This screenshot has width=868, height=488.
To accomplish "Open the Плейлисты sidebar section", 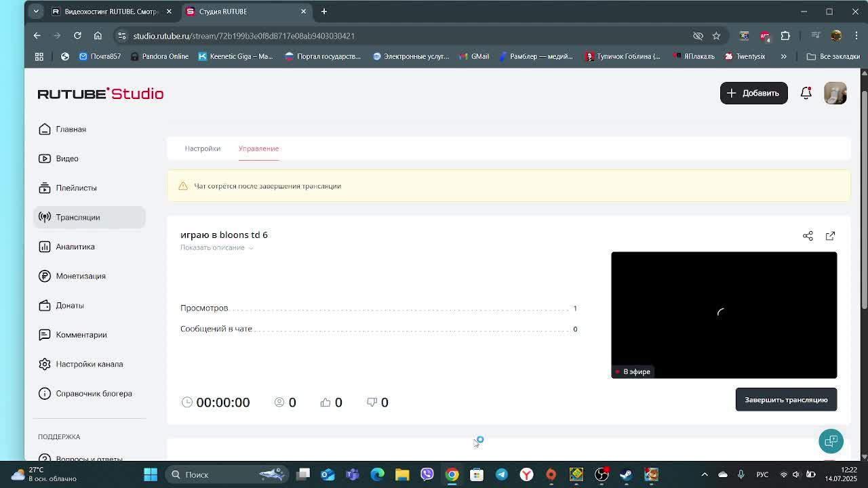I will pos(67,188).
